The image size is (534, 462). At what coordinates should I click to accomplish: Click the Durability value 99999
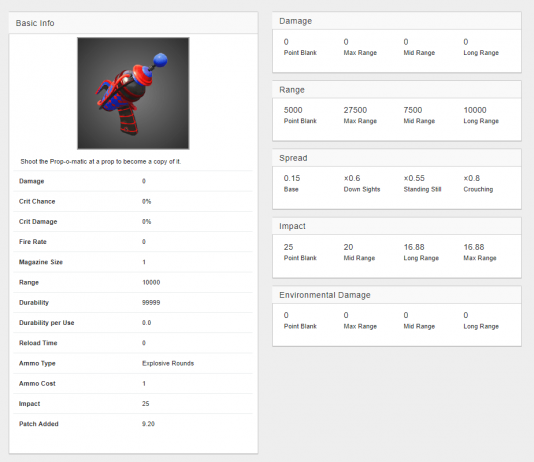151,302
